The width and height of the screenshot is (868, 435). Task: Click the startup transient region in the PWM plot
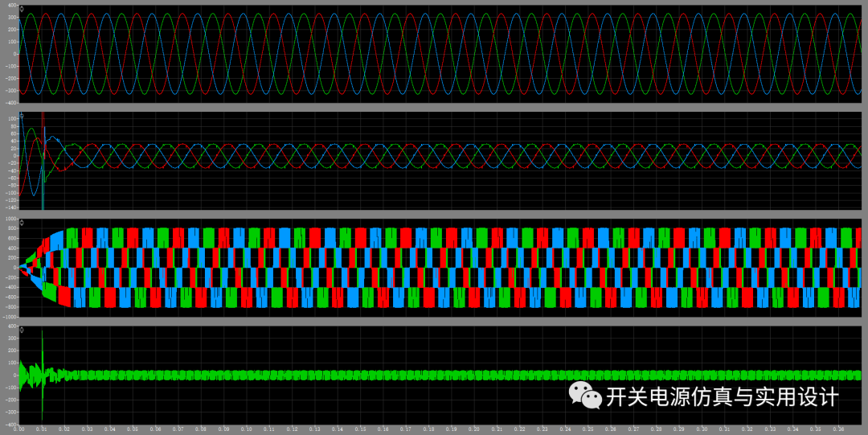43,268
